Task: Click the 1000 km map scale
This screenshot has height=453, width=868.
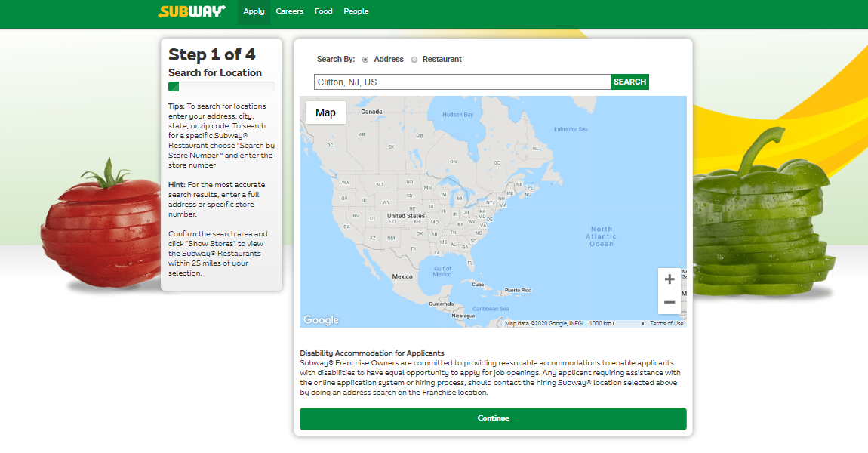Action: (616, 323)
